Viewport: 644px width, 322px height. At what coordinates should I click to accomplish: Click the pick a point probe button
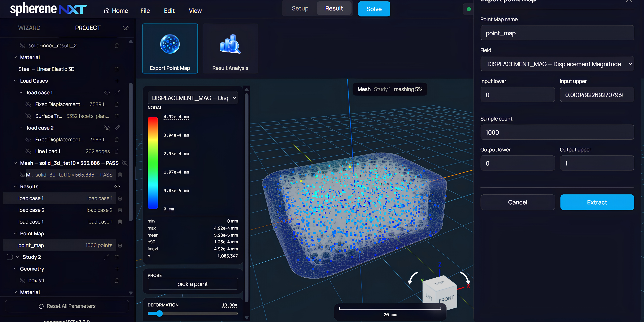[193, 284]
